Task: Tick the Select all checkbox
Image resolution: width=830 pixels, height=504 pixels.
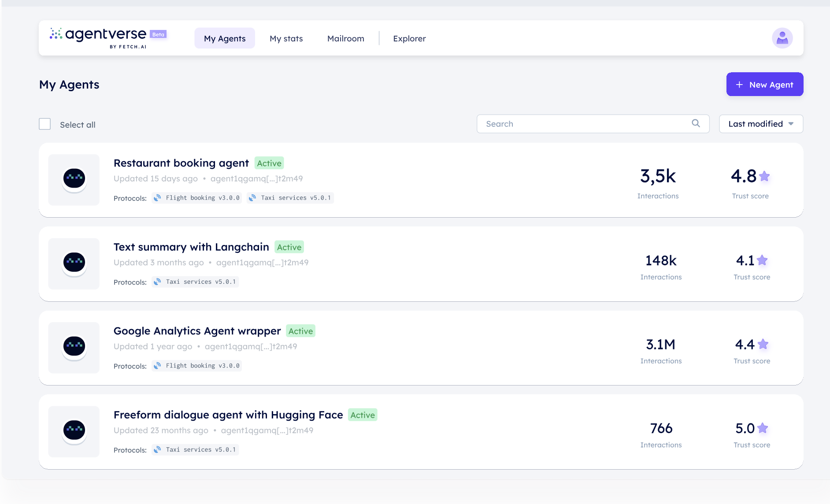Action: tap(45, 124)
